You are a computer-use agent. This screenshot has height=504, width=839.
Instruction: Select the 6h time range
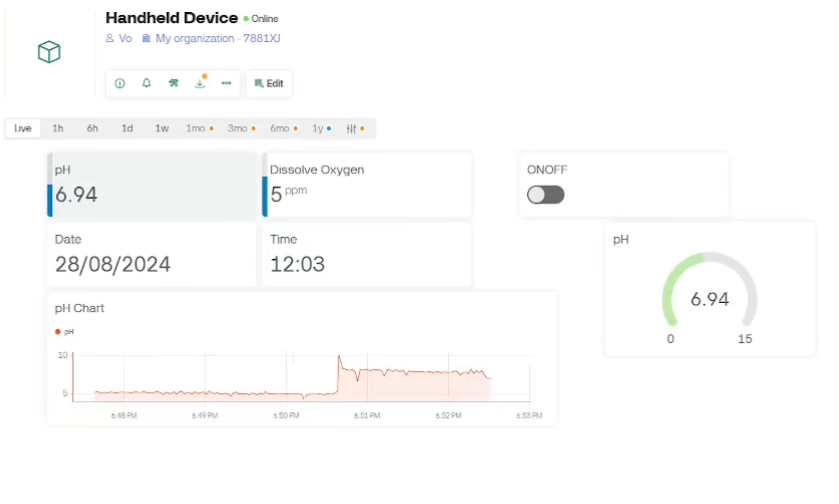[x=92, y=128]
